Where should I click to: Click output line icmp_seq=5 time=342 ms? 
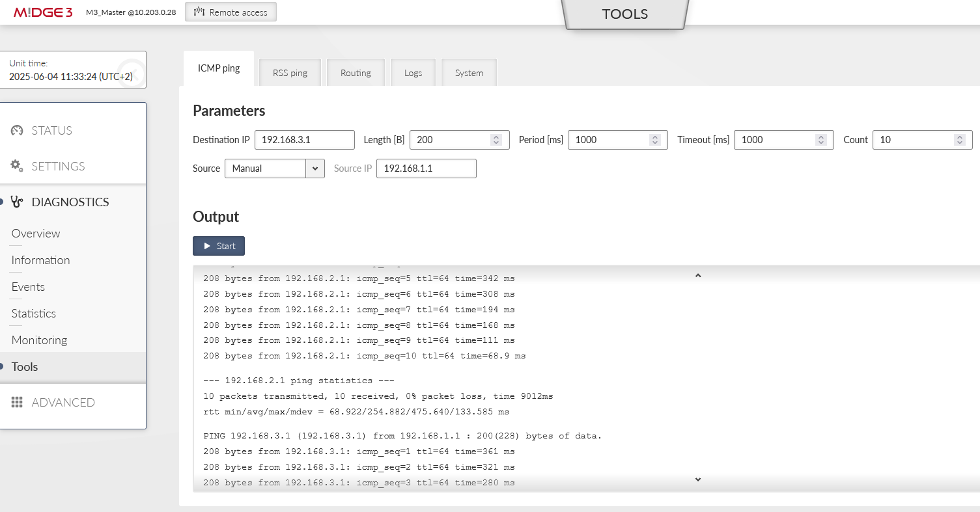pyautogui.click(x=359, y=278)
